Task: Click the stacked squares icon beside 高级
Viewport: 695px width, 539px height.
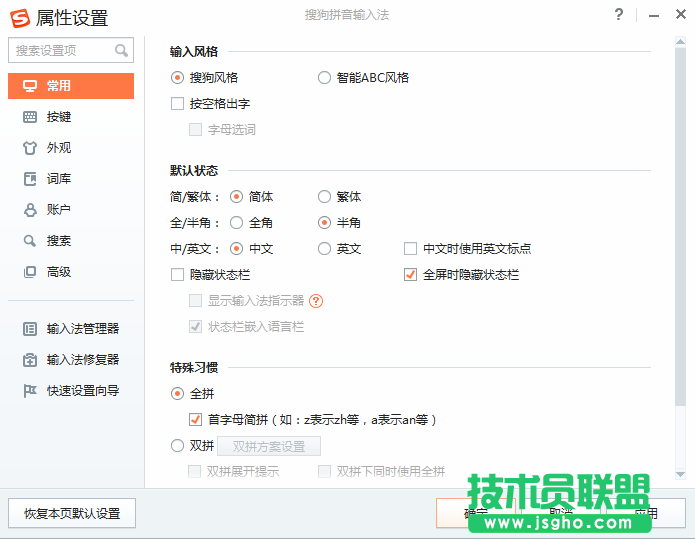Action: [x=30, y=272]
